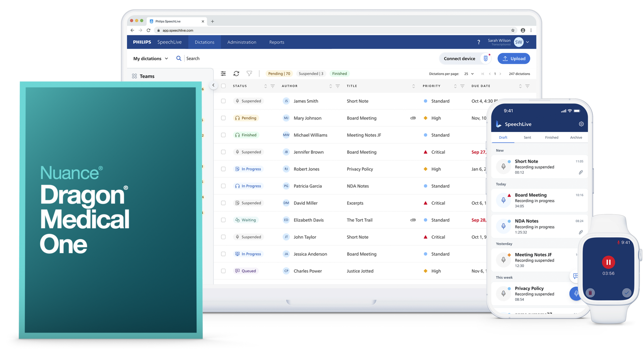
Task: Delete the recording on the watch
Action: point(590,293)
